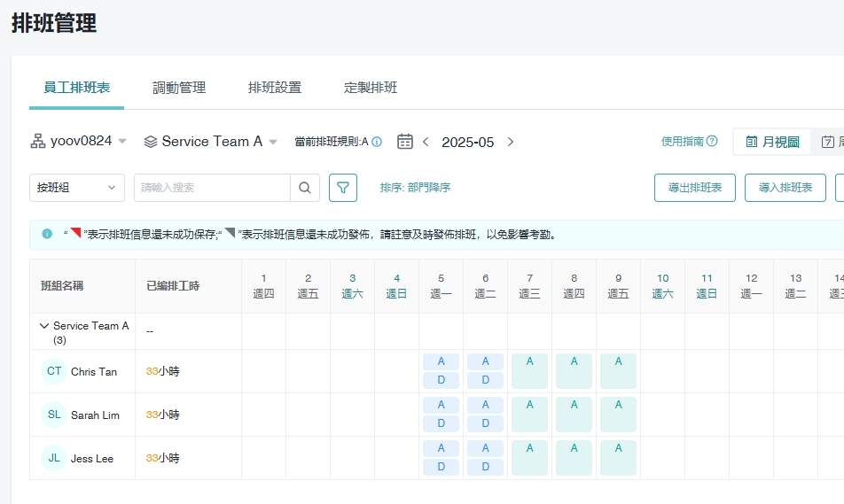The width and height of the screenshot is (844, 504).
Task: Click the 導入排班表 button
Action: pyautogui.click(x=785, y=188)
